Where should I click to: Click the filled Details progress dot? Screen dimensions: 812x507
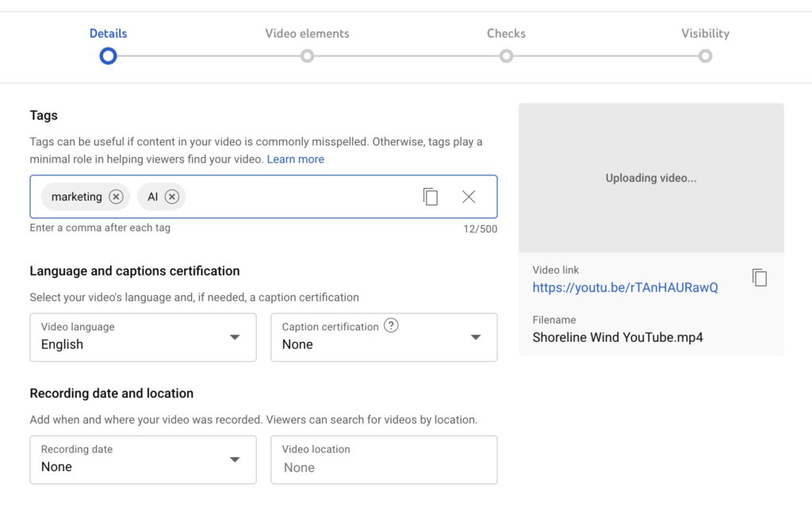tap(108, 56)
